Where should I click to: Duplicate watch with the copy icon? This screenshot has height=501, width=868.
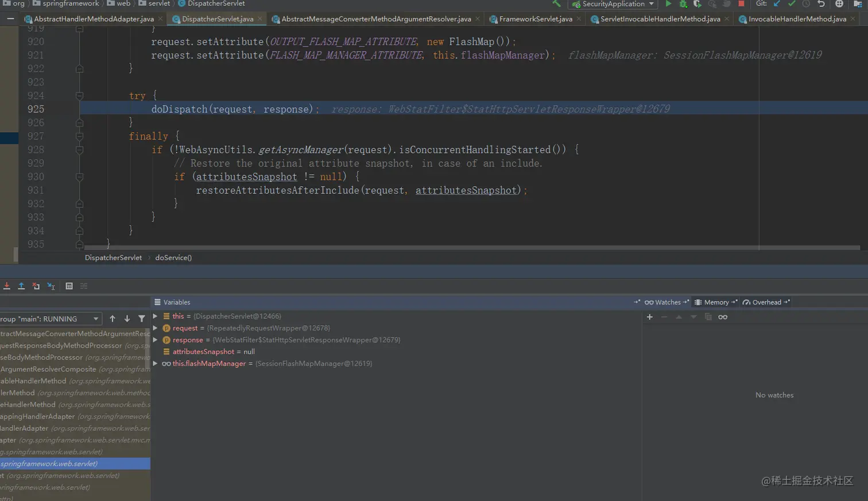point(708,317)
